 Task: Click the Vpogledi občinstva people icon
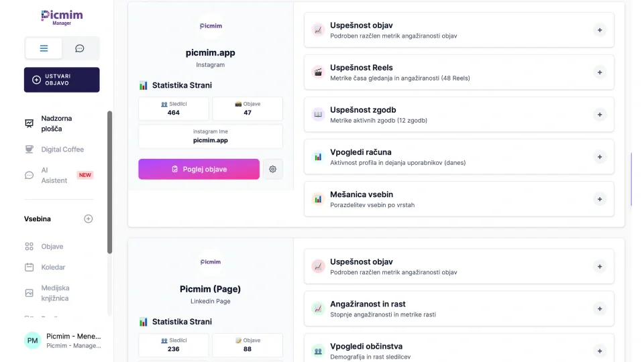click(x=318, y=351)
